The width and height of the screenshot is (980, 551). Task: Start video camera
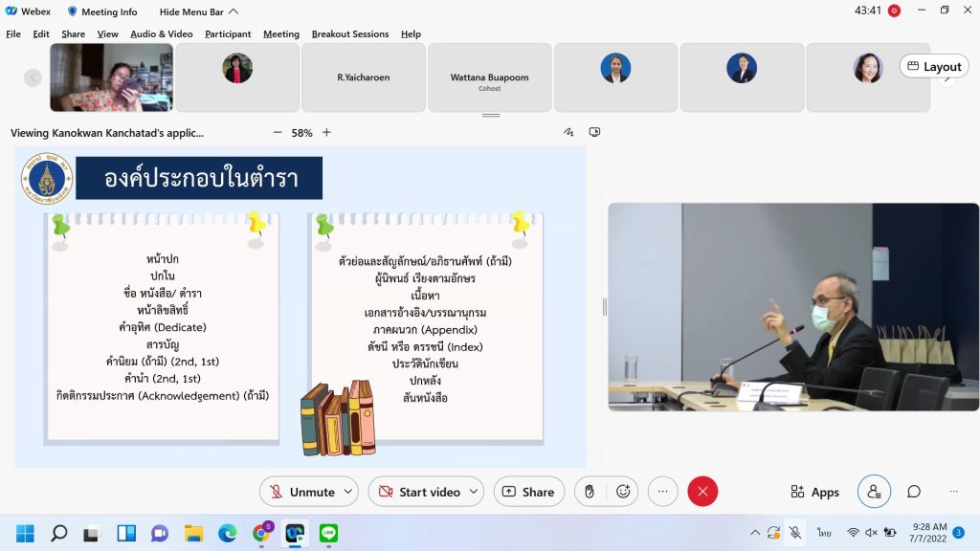coord(419,492)
